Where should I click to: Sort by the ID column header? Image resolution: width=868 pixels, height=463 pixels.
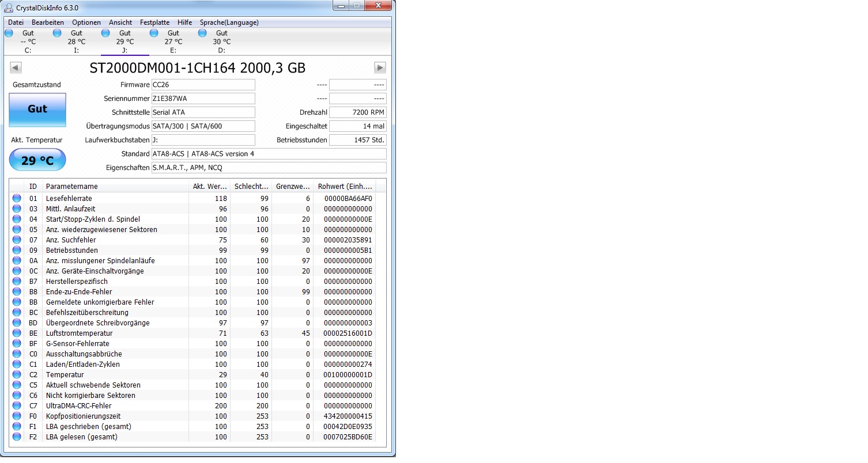tap(33, 186)
